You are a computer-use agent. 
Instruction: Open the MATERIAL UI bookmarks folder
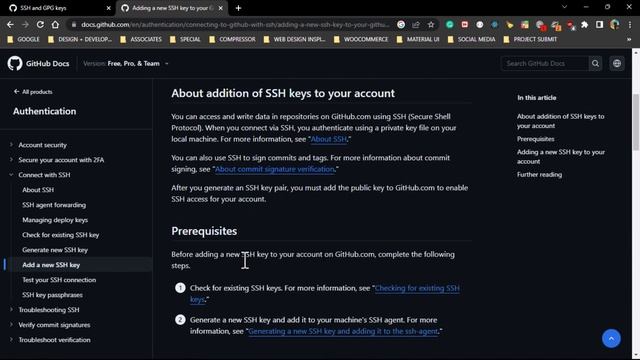(x=418, y=39)
